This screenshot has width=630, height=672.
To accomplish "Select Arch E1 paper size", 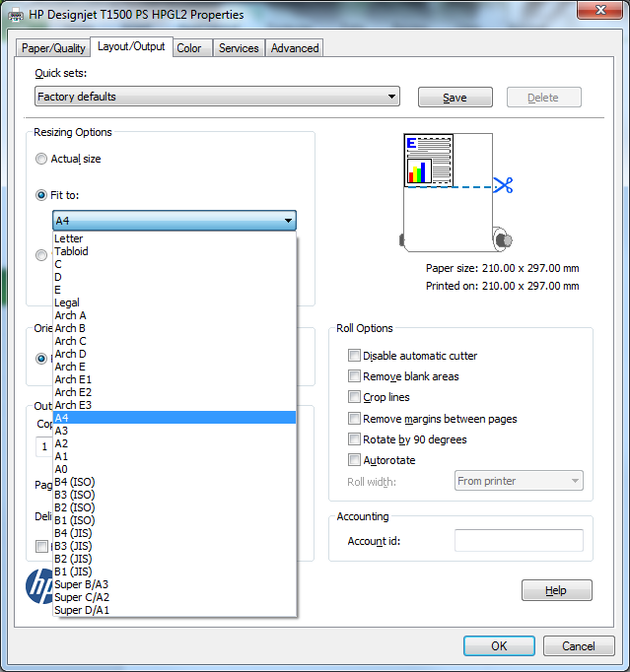I will (x=175, y=379).
